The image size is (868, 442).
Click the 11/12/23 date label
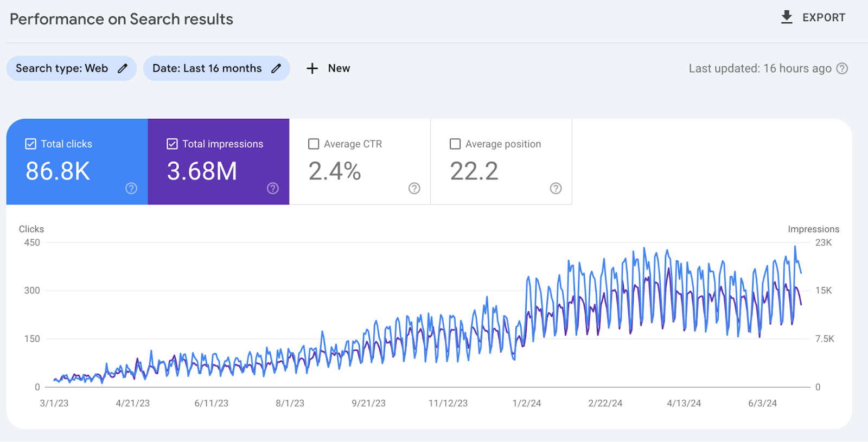[x=448, y=403]
